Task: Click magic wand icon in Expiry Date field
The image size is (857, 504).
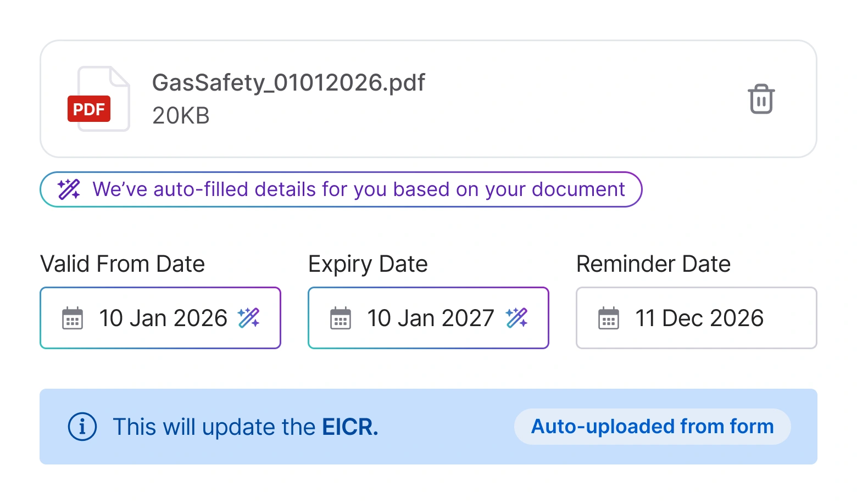Action: click(516, 318)
